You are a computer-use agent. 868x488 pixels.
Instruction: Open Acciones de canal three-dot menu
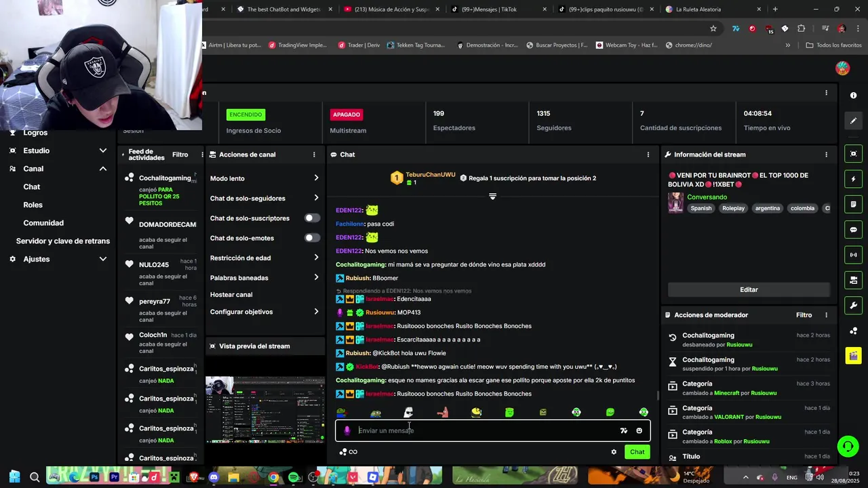pyautogui.click(x=314, y=155)
